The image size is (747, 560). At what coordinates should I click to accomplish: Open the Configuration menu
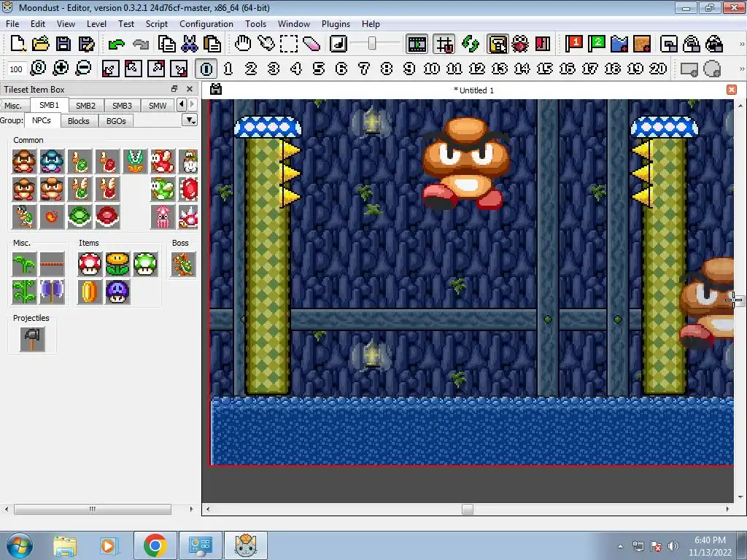click(206, 24)
